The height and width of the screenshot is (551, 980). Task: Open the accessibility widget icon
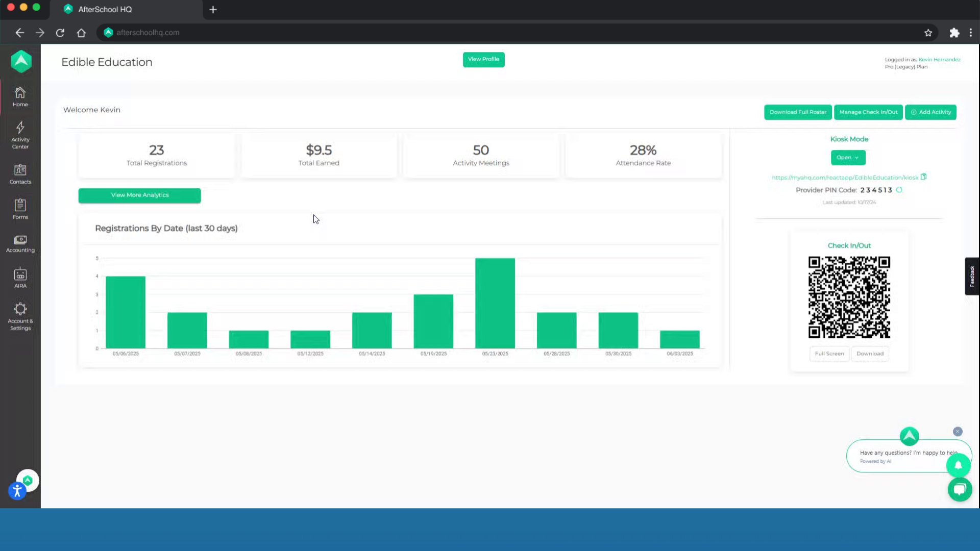(17, 491)
